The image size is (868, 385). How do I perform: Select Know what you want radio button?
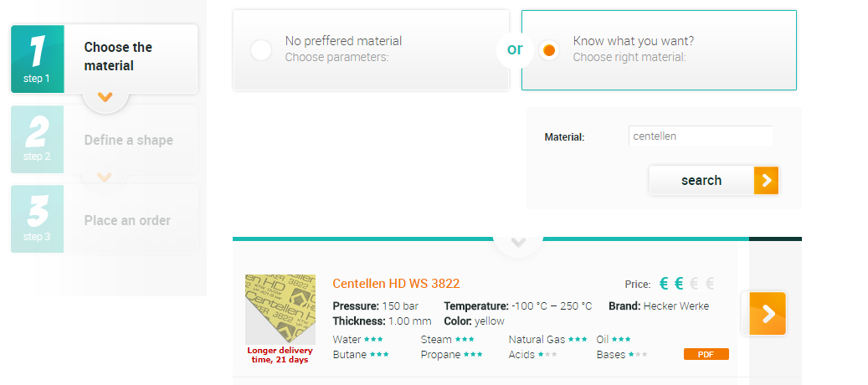point(548,50)
